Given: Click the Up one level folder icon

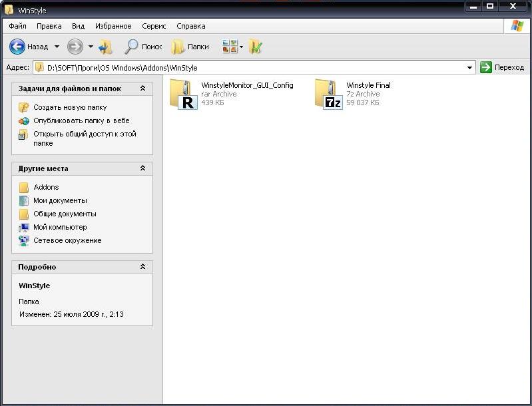Looking at the screenshot, I should (105, 47).
